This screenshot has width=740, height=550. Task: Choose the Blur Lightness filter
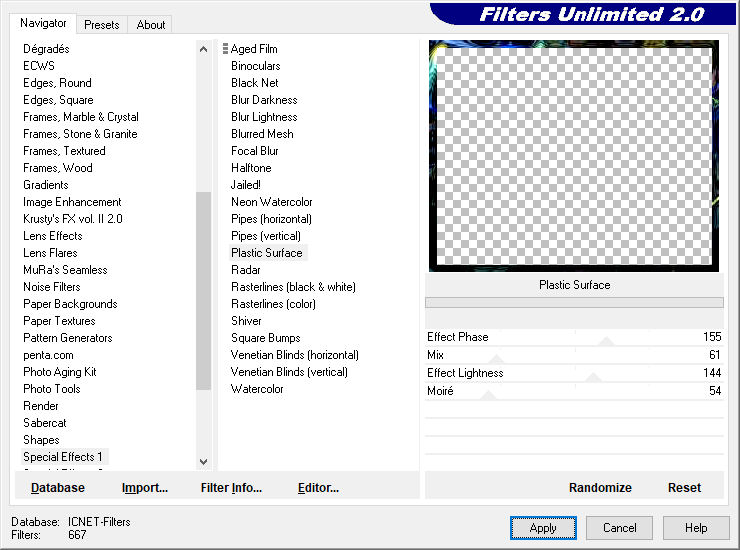point(264,117)
